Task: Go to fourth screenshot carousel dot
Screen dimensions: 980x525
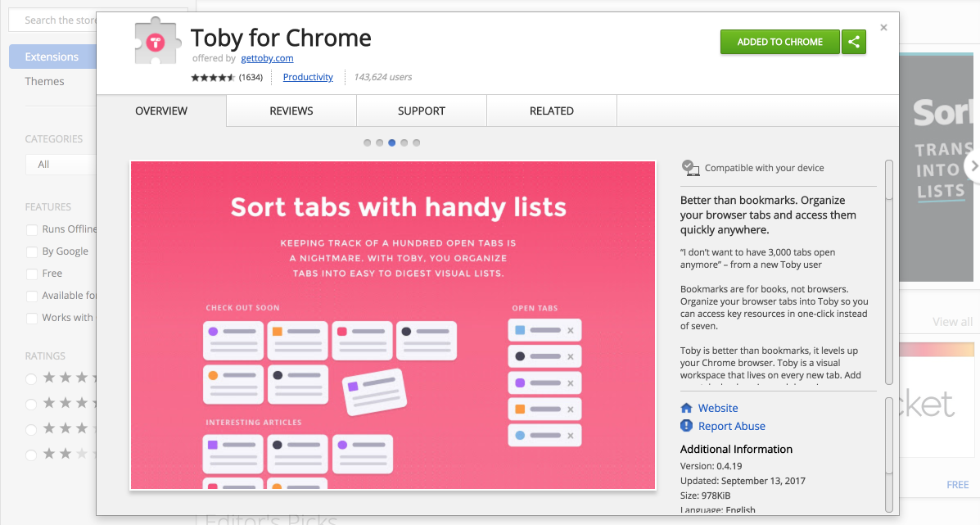Action: (x=404, y=143)
